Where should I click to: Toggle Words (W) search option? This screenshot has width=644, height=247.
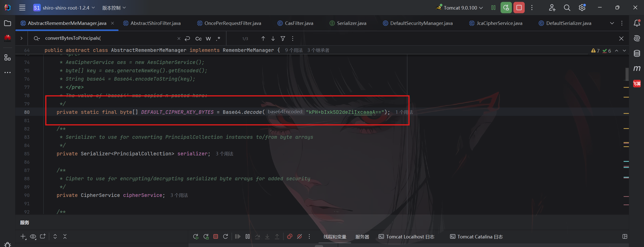click(208, 39)
